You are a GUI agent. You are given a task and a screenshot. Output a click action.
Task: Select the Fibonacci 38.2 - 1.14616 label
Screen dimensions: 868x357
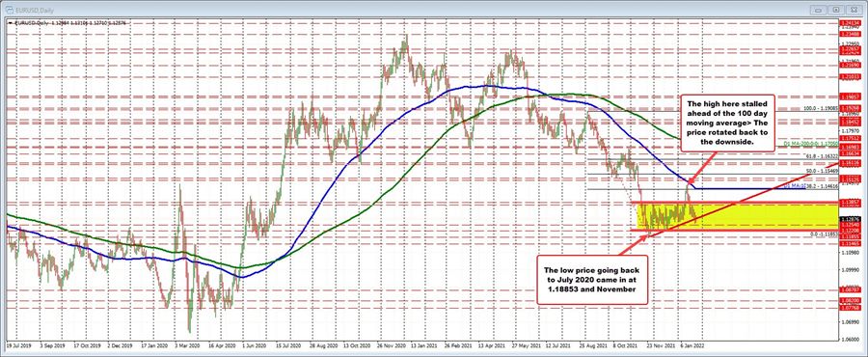pyautogui.click(x=823, y=186)
